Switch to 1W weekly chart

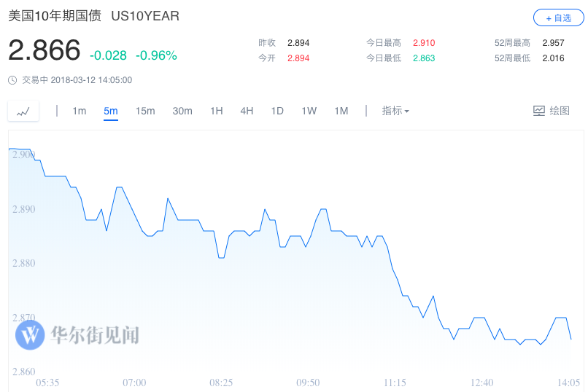click(309, 111)
